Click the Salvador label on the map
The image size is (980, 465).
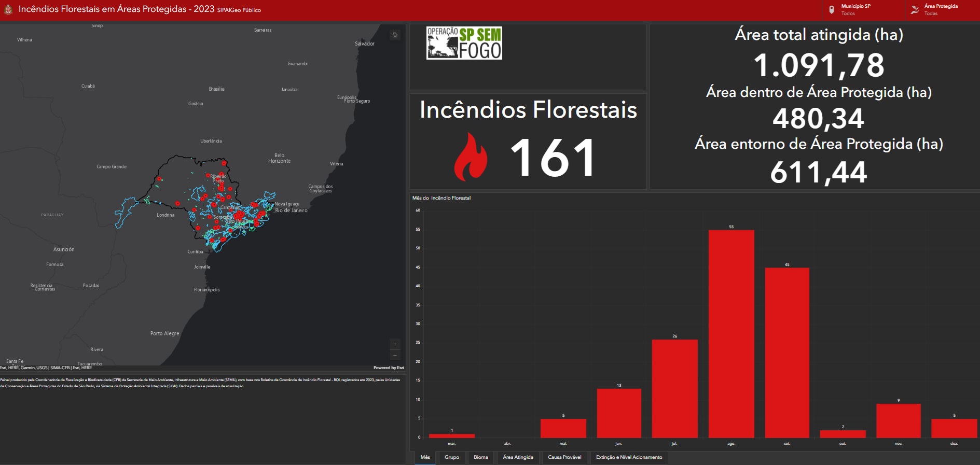pos(364,44)
